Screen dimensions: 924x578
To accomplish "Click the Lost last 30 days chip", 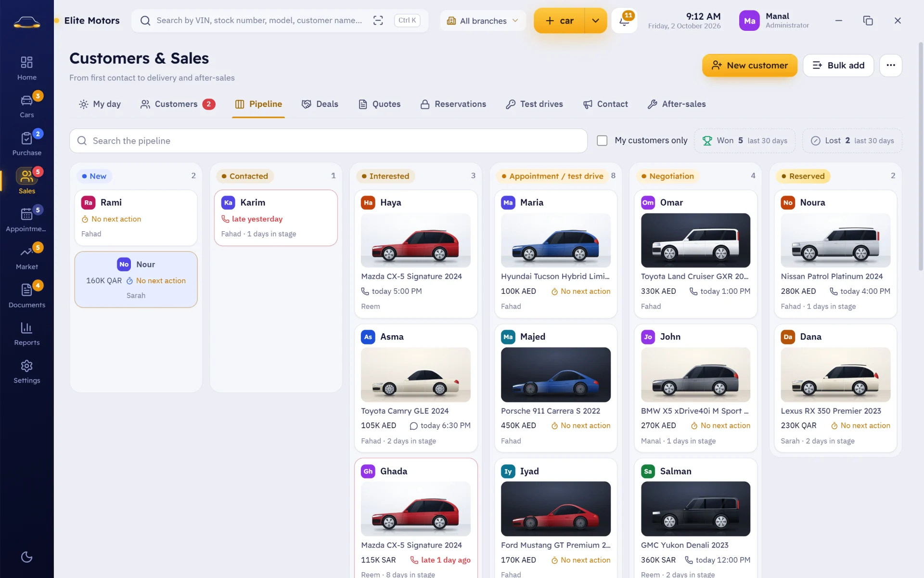I will [x=852, y=141].
